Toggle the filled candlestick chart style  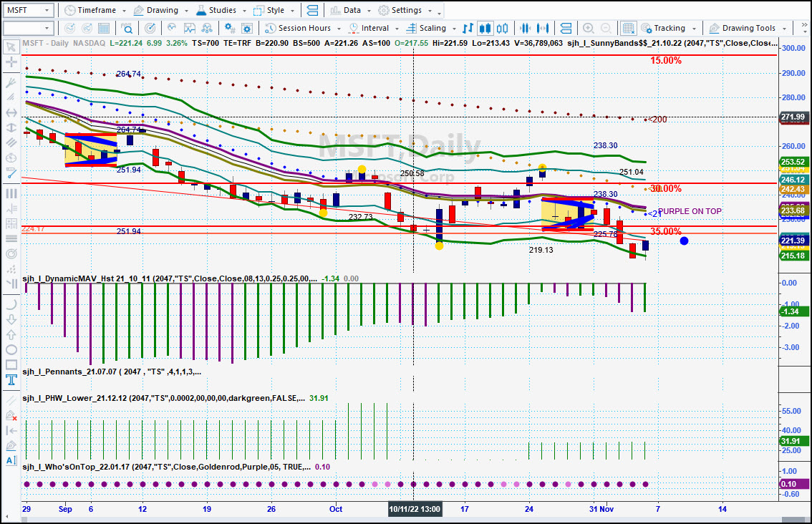485,28
